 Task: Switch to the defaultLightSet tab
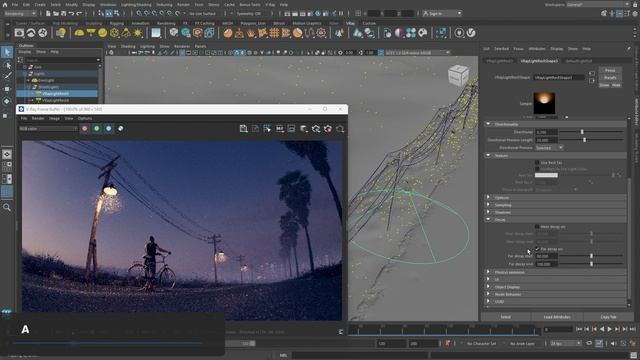click(579, 61)
